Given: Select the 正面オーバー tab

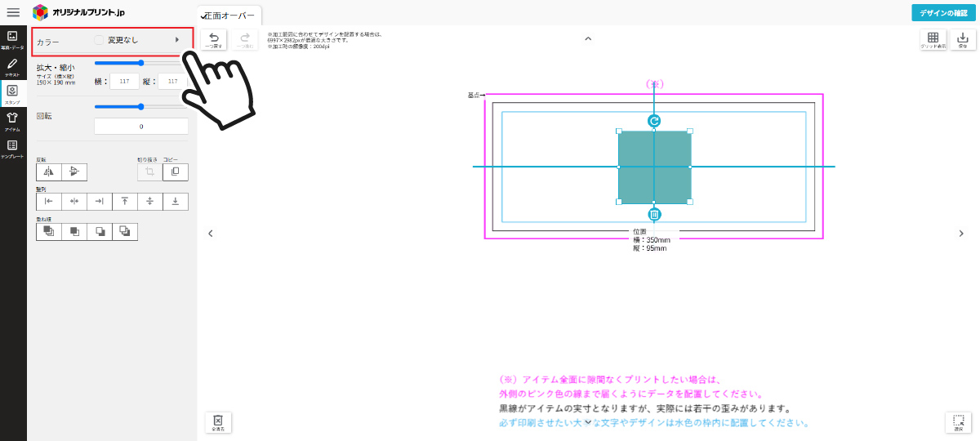Looking at the screenshot, I should pyautogui.click(x=230, y=16).
